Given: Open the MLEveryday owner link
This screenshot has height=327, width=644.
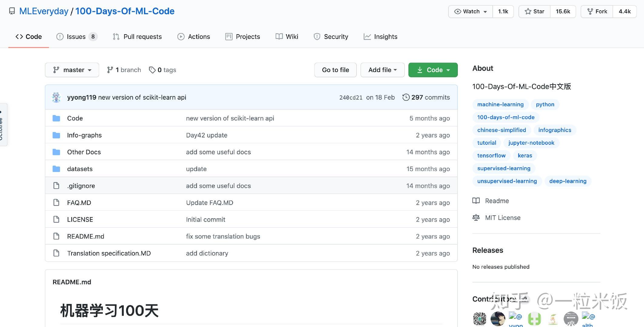Looking at the screenshot, I should [44, 11].
